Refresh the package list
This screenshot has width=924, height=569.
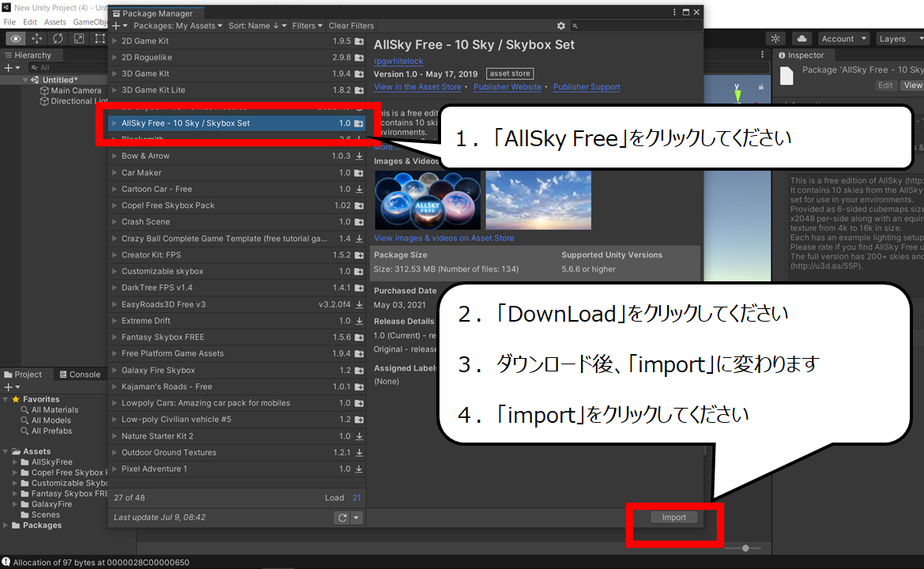click(x=342, y=518)
